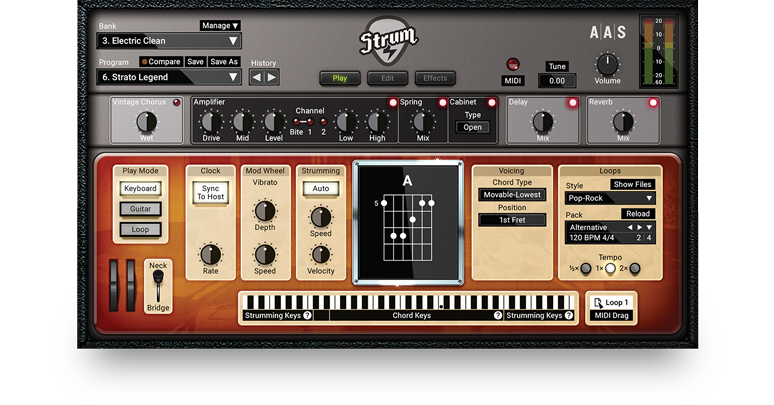Click the Show Files button
This screenshot has height=405, width=774.
point(632,184)
